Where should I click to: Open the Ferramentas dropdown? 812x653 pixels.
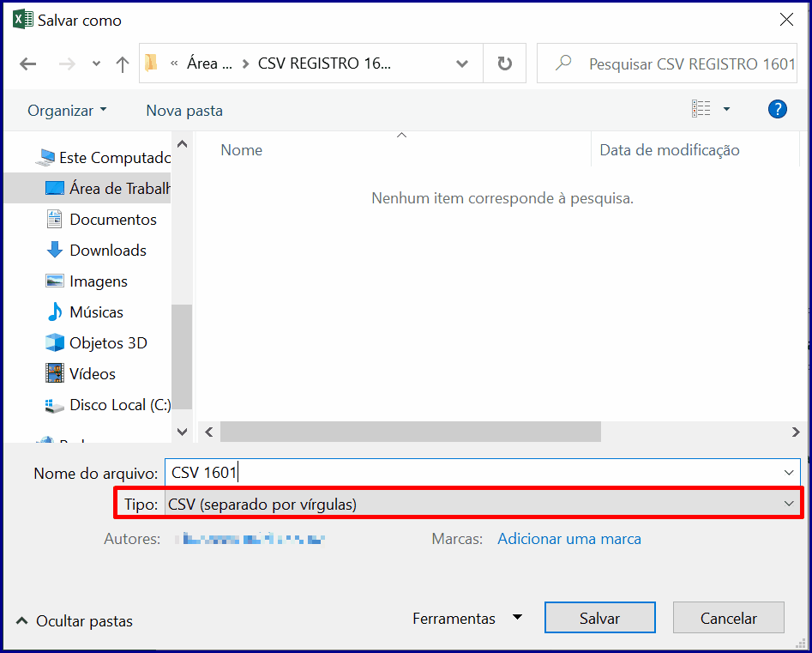pos(467,619)
